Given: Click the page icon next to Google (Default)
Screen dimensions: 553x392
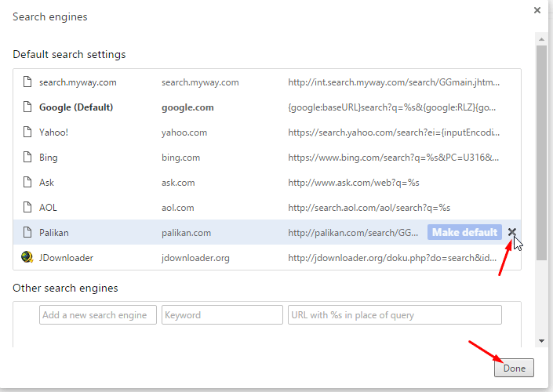Looking at the screenshot, I should pos(27,107).
